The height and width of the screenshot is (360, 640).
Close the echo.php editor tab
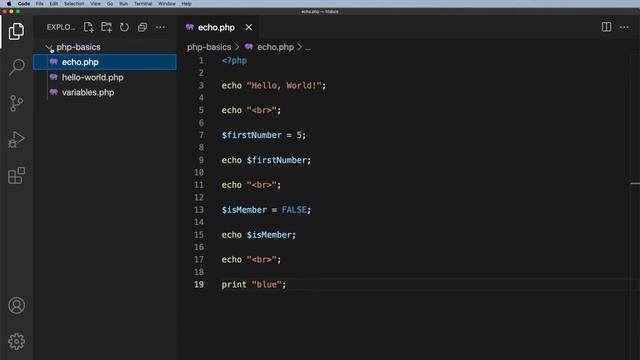click(249, 27)
